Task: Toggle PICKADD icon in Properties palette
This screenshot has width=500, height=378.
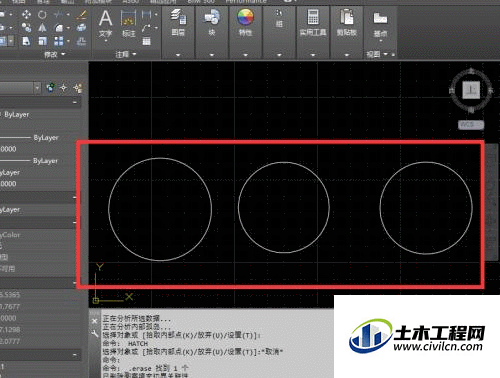Action: tap(78, 88)
